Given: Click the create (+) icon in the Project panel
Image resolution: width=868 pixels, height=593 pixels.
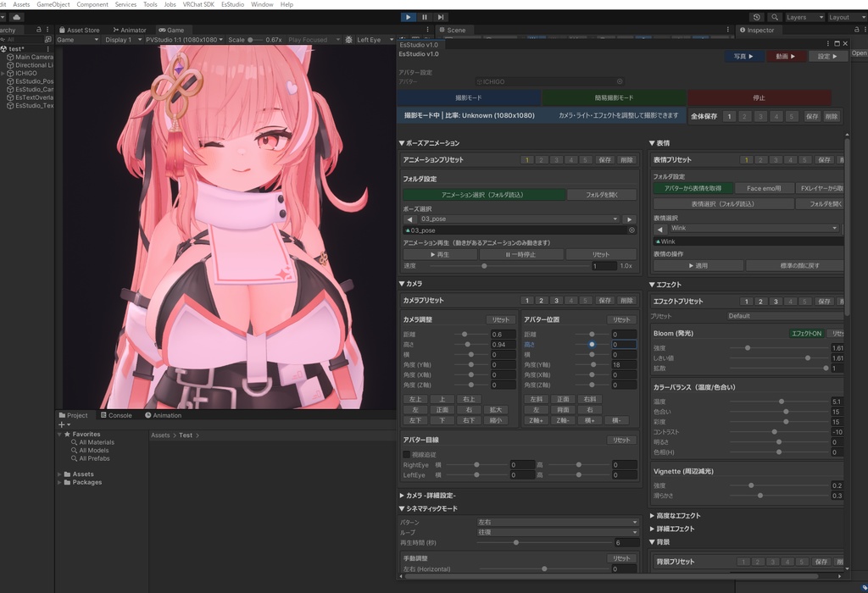Looking at the screenshot, I should click(60, 424).
